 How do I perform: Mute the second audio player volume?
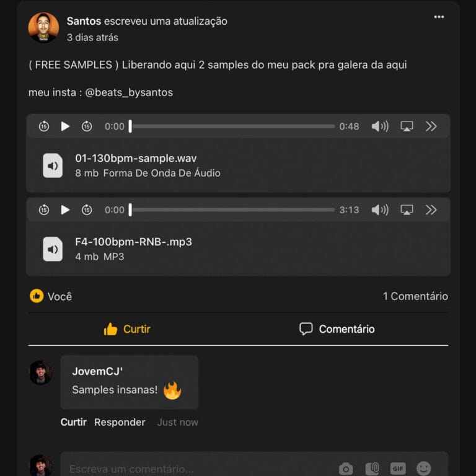(379, 210)
